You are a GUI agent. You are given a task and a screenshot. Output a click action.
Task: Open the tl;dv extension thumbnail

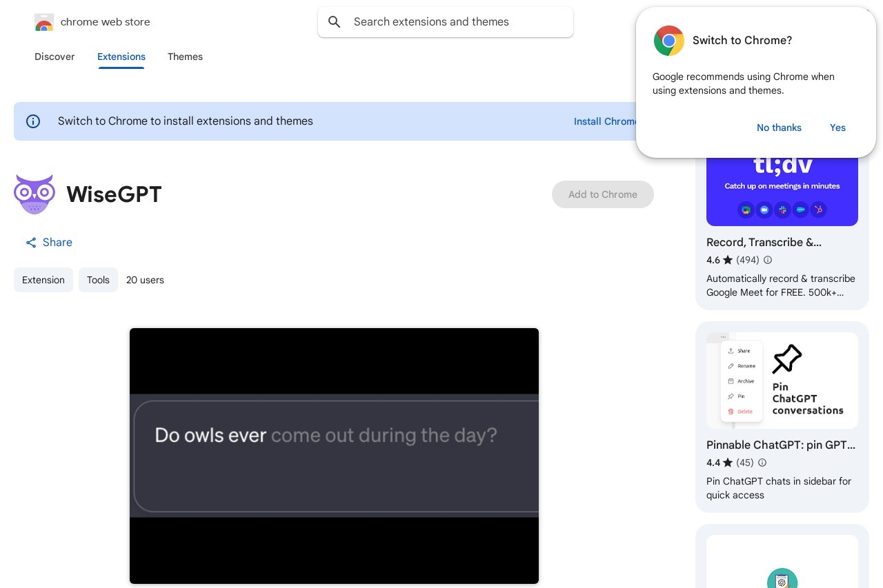(x=782, y=190)
